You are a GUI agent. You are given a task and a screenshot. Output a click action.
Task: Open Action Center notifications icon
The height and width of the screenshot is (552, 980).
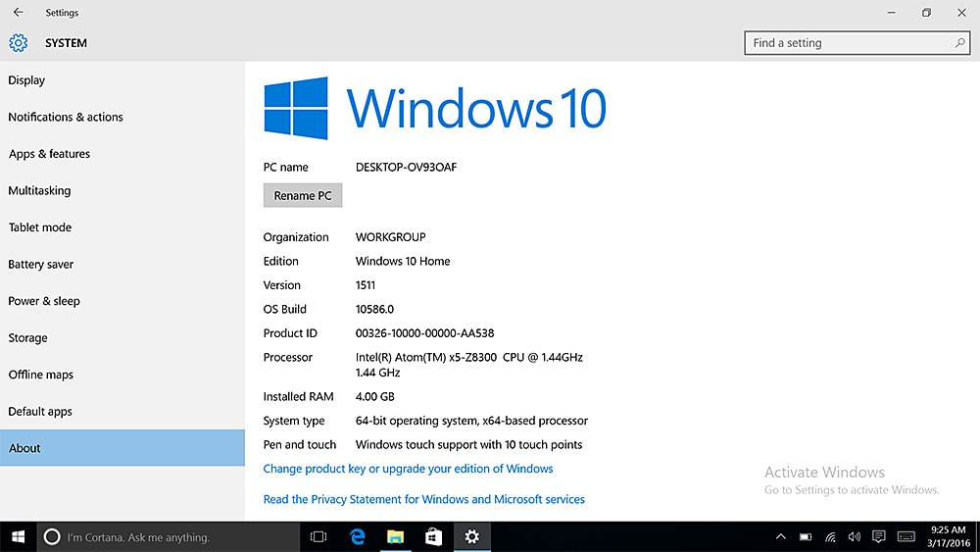pos(879,536)
